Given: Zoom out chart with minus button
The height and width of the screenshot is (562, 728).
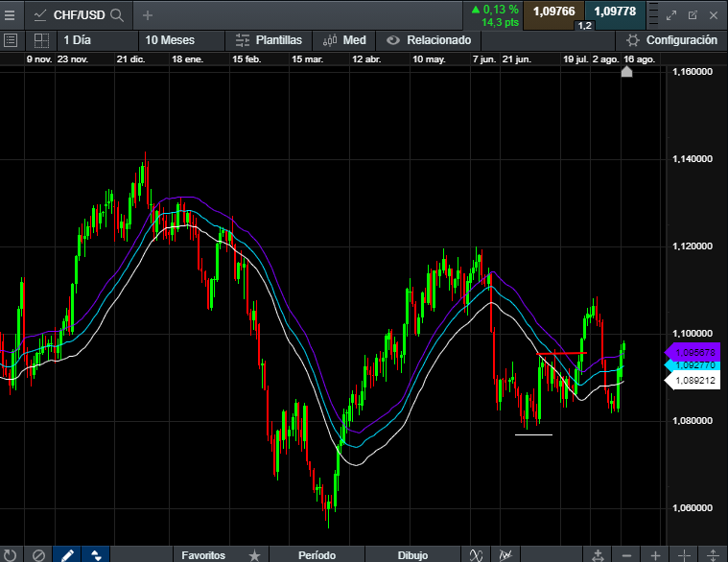Looking at the screenshot, I should [x=626, y=555].
